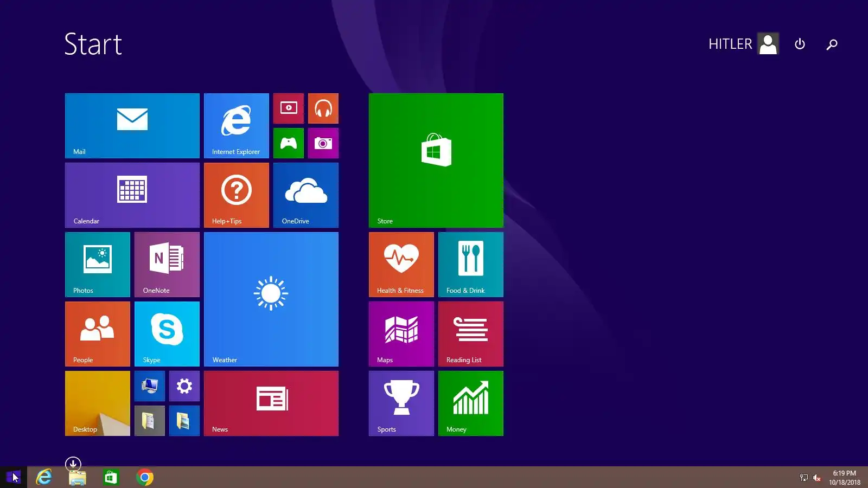Open the News tile
The height and width of the screenshot is (488, 868).
pos(271,403)
